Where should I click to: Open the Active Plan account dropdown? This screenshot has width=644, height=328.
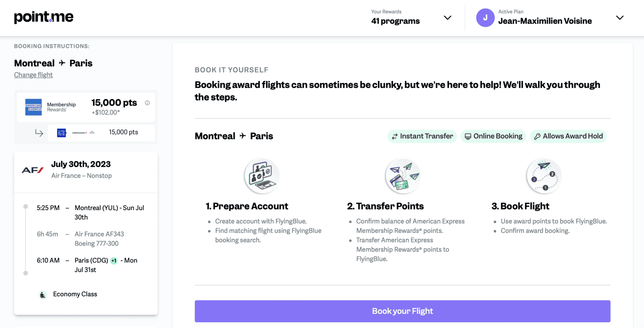click(620, 18)
